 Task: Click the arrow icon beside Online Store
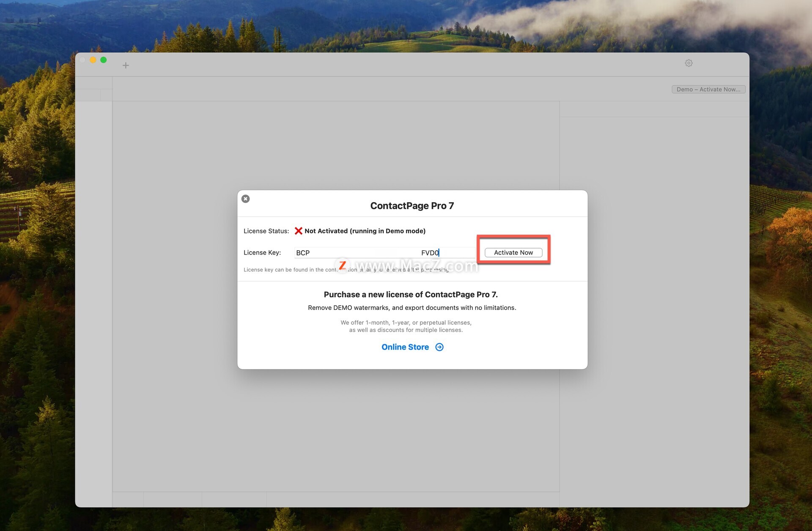click(439, 347)
